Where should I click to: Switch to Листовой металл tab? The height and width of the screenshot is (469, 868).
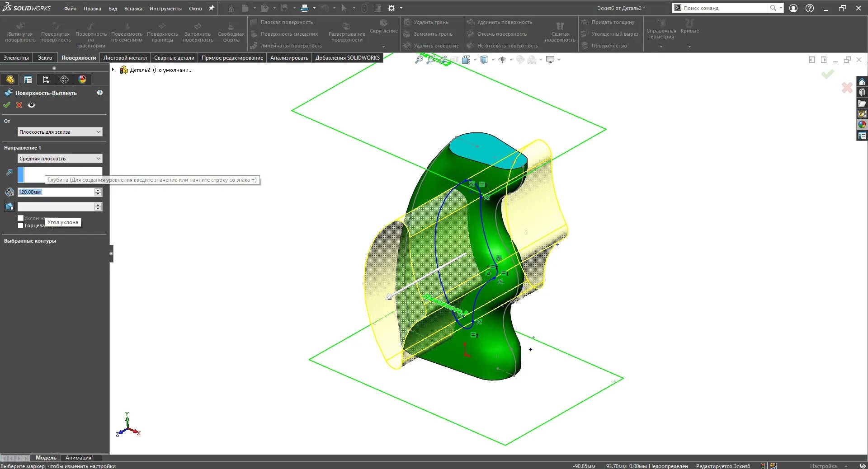pos(125,58)
